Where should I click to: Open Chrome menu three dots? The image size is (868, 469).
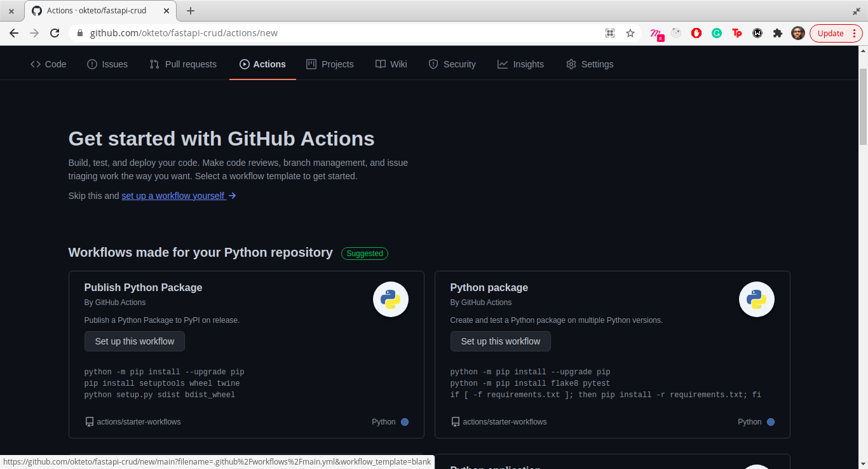[x=856, y=33]
